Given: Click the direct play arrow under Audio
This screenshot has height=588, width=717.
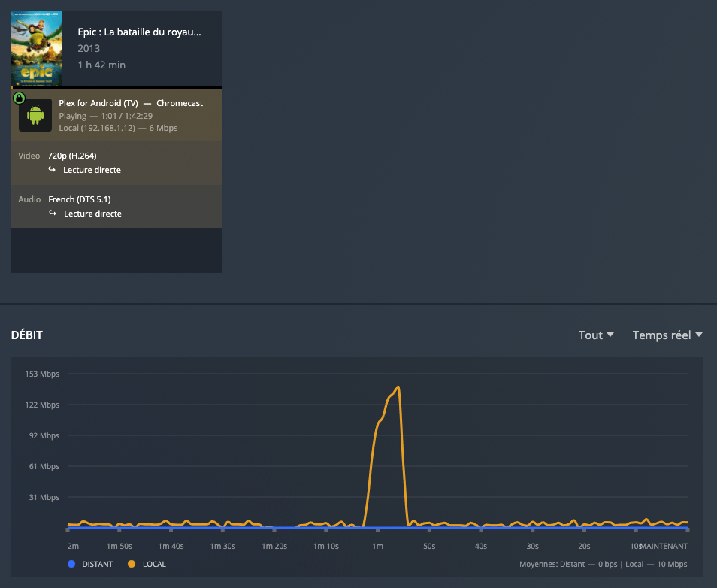Looking at the screenshot, I should [52, 214].
